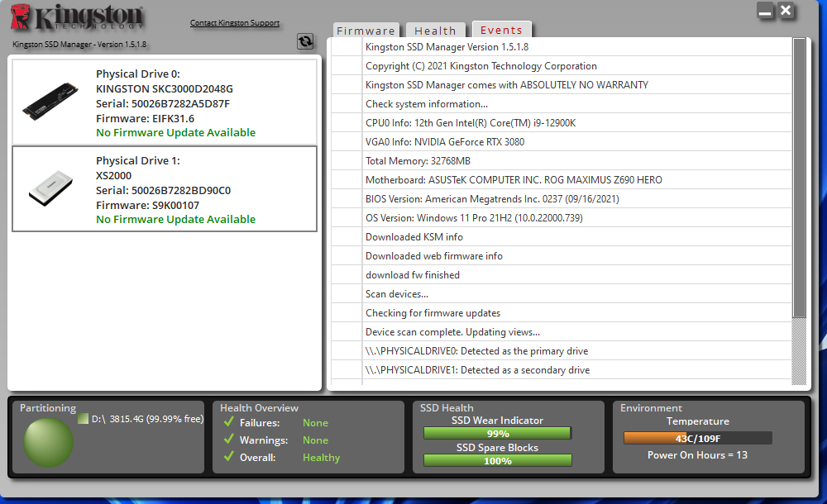Screen dimensions: 827x504
Task: Click the SSD Spare Blocks 100% bar
Action: pos(497,461)
